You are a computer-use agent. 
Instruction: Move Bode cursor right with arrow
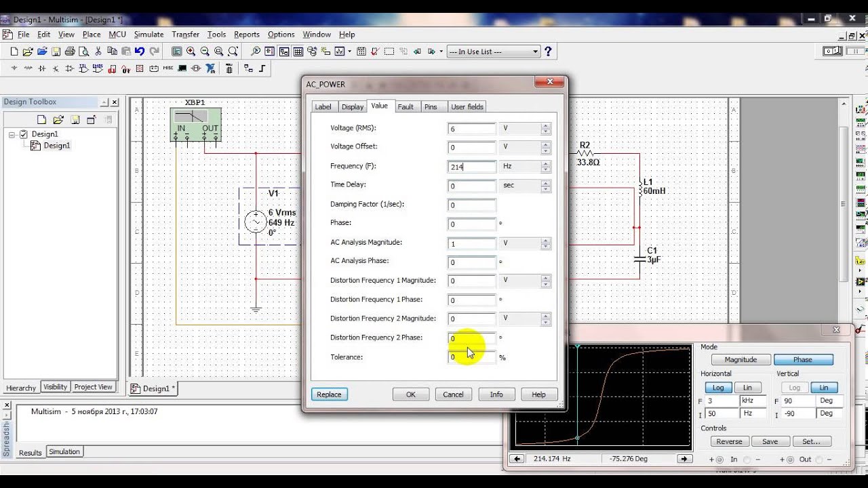684,459
